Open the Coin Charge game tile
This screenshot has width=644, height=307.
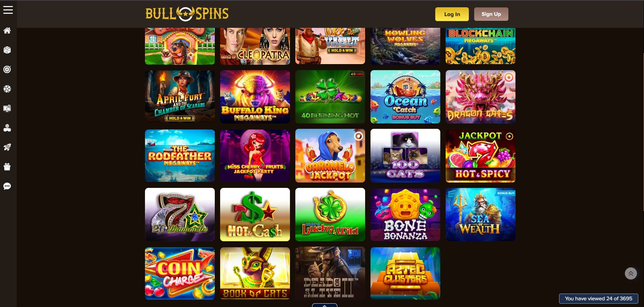(x=180, y=273)
